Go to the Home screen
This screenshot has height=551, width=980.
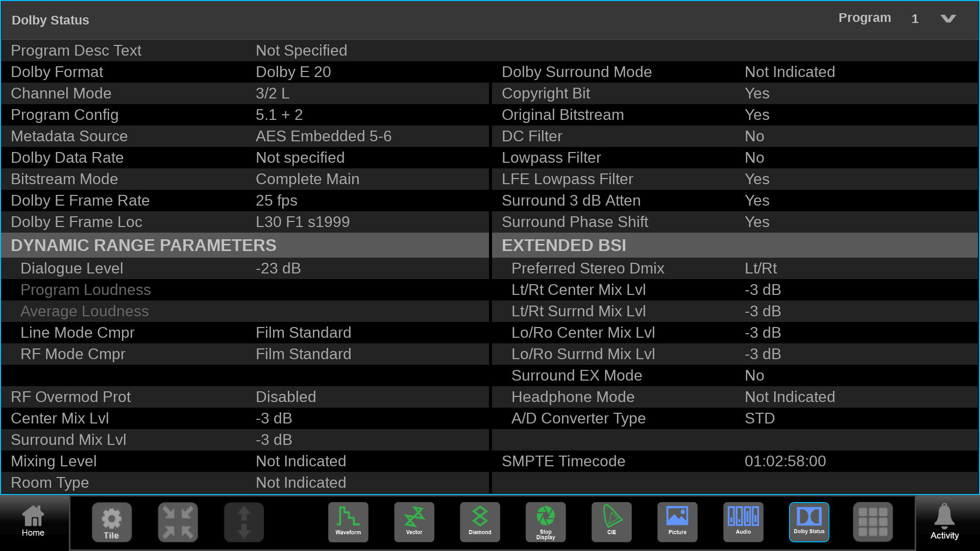point(33,521)
